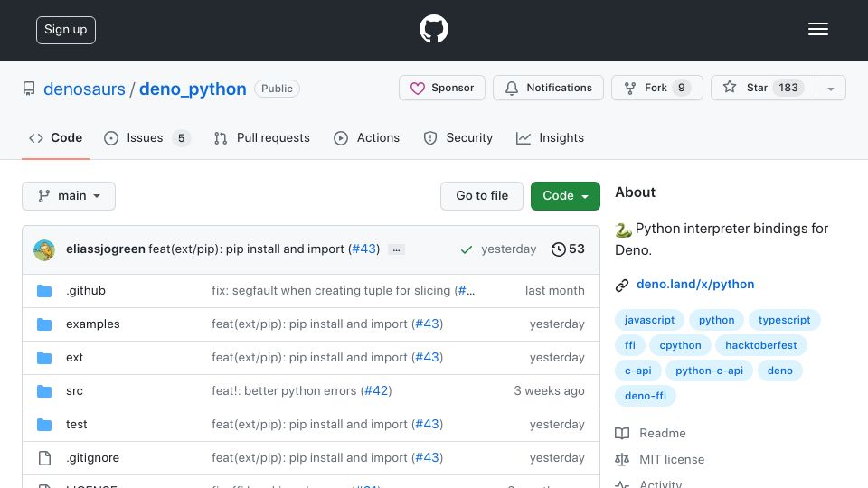Click the fork count 9 badge
The width and height of the screenshot is (868, 488).
point(682,88)
